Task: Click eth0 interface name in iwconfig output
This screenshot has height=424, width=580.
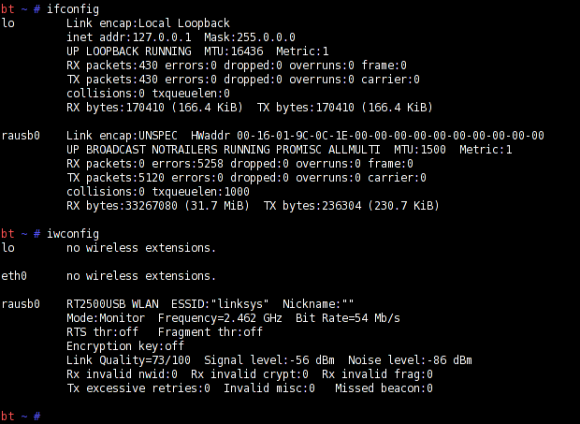Action: pos(14,276)
